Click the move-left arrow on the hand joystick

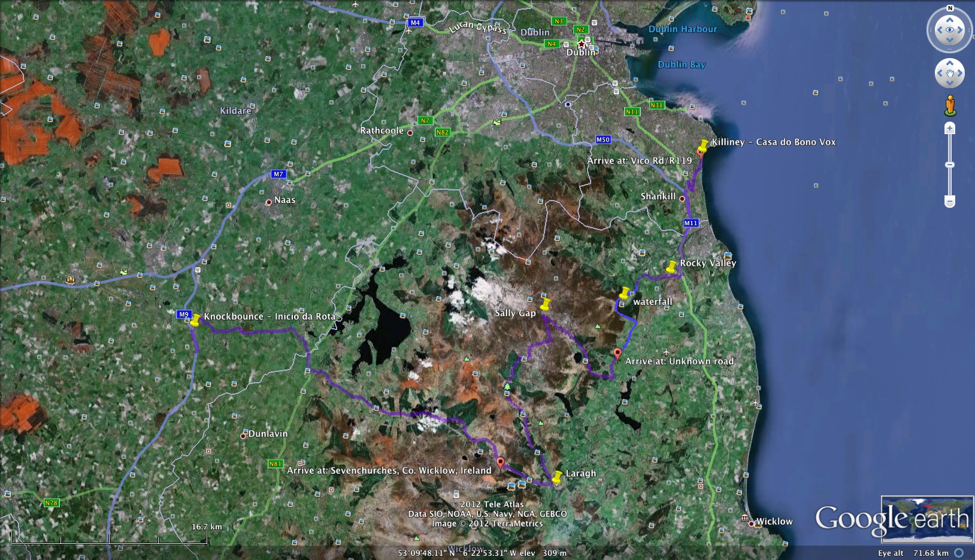coord(940,74)
